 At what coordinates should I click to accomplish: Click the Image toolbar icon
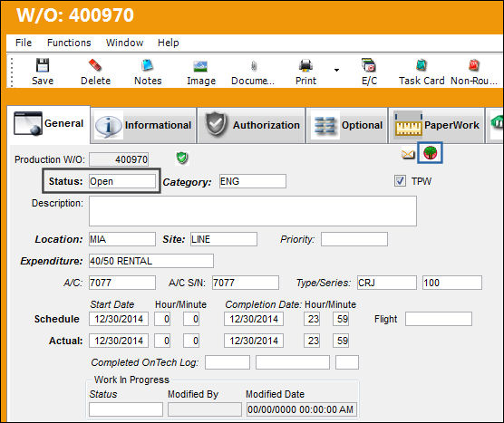(201, 66)
